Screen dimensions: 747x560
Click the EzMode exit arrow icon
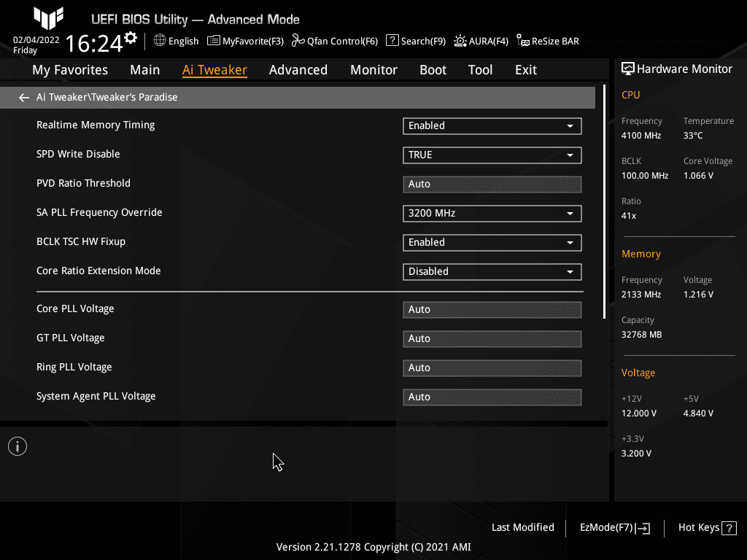(x=643, y=528)
